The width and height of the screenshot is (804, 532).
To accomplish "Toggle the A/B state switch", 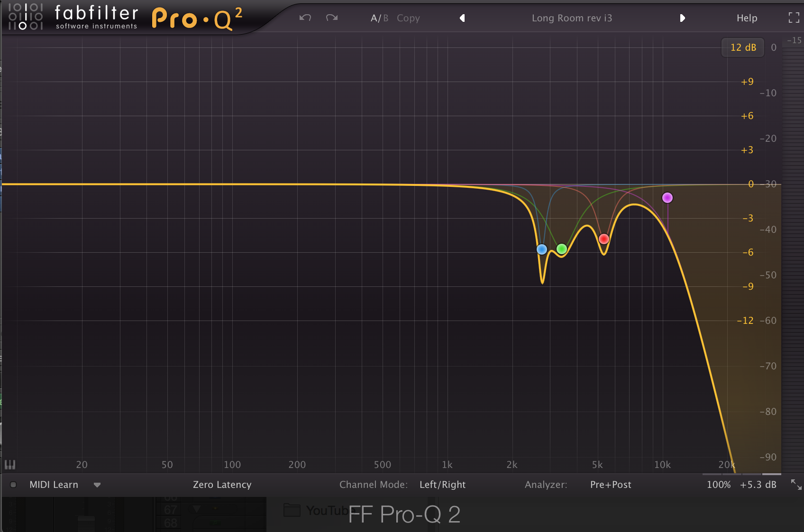I will (x=379, y=18).
